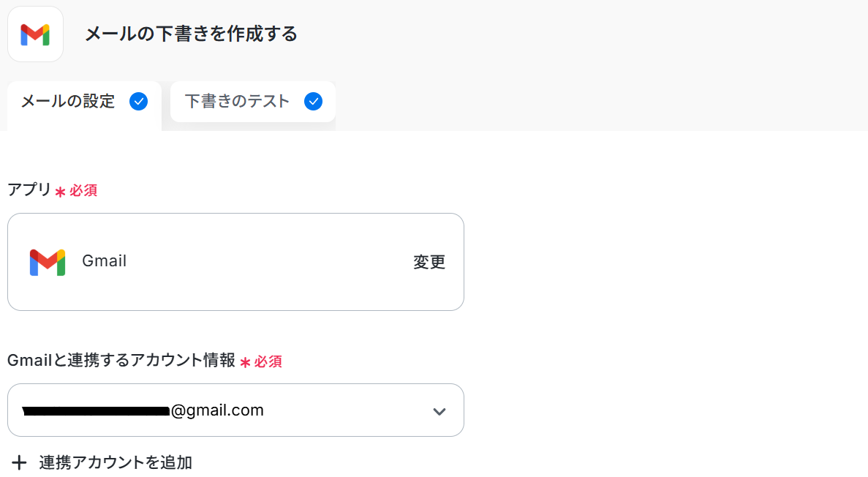The height and width of the screenshot is (477, 868).
Task: Click the Gmailと連携するアカウント情報 label
Action: pyautogui.click(x=121, y=361)
